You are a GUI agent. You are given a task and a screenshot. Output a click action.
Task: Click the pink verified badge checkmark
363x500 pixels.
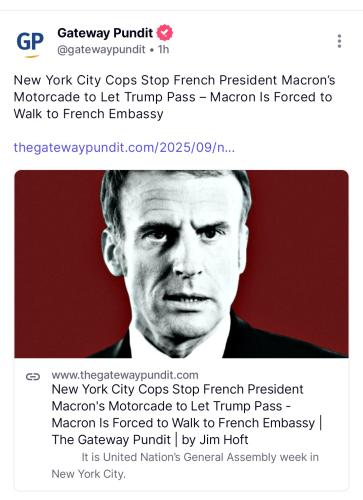tap(165, 33)
